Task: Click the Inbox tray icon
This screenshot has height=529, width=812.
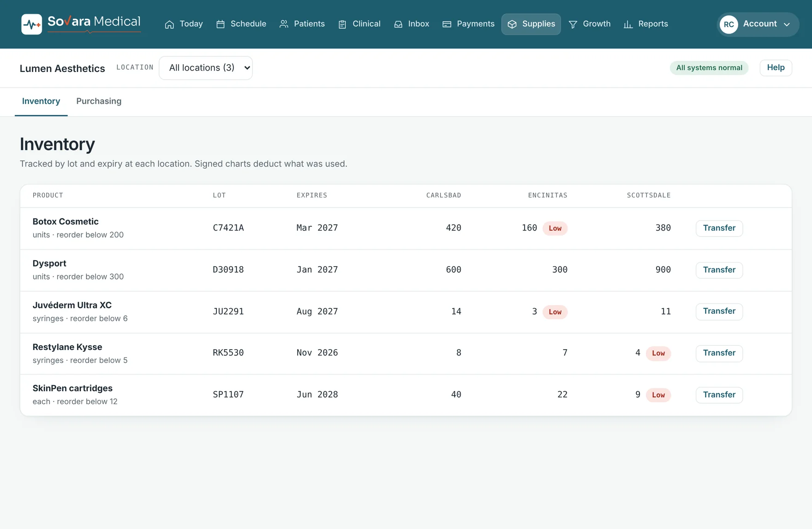Action: pos(398,24)
